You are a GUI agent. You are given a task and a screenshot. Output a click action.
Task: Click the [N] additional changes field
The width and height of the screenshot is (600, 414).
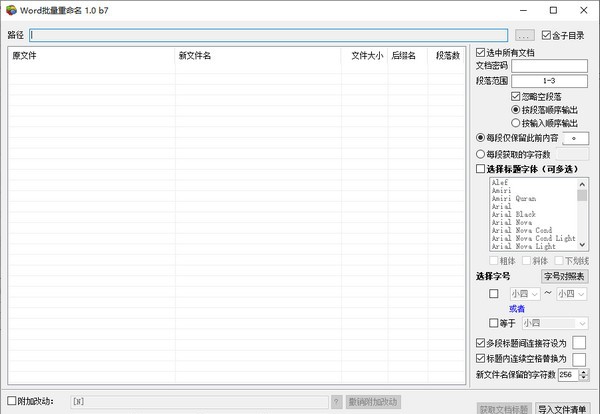pyautogui.click(x=199, y=402)
